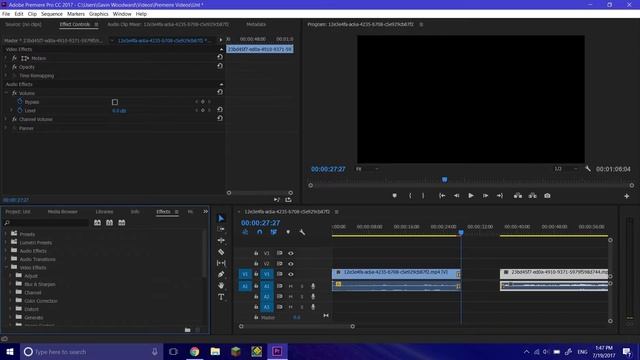Select the Razor tool
This screenshot has height=360, width=640.
tap(221, 252)
